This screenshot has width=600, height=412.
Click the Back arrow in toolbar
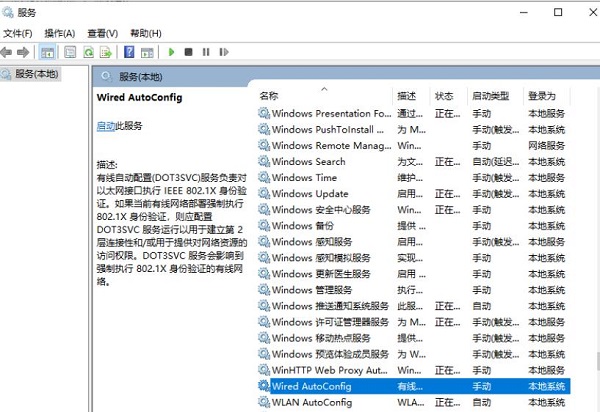8,51
